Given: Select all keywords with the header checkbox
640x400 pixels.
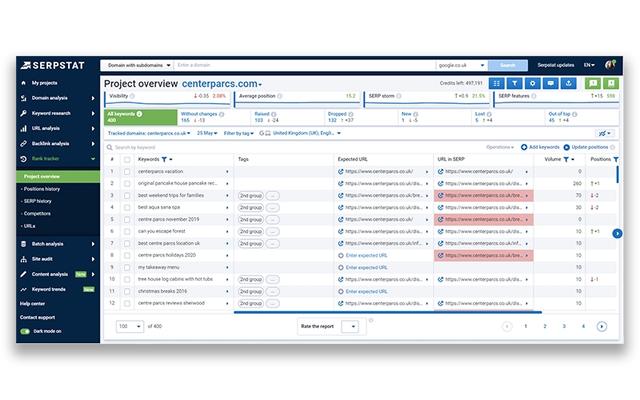Looking at the screenshot, I should pyautogui.click(x=127, y=159).
